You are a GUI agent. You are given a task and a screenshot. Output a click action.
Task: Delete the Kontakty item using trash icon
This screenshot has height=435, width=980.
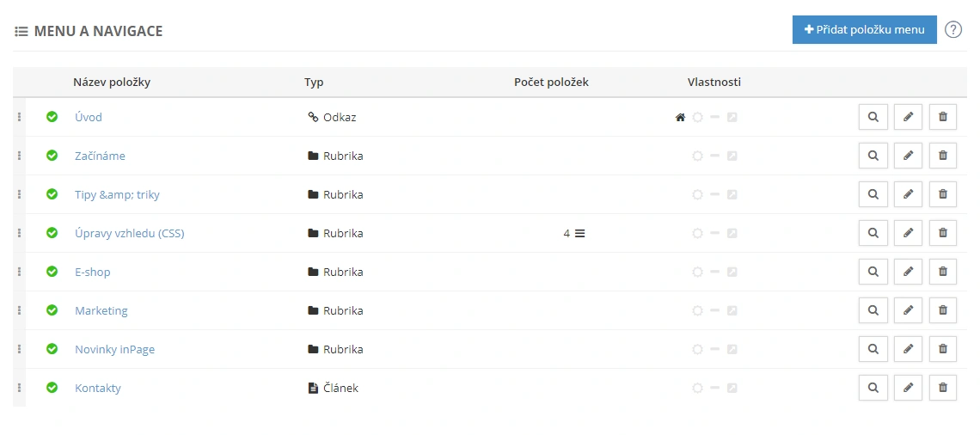[942, 388]
